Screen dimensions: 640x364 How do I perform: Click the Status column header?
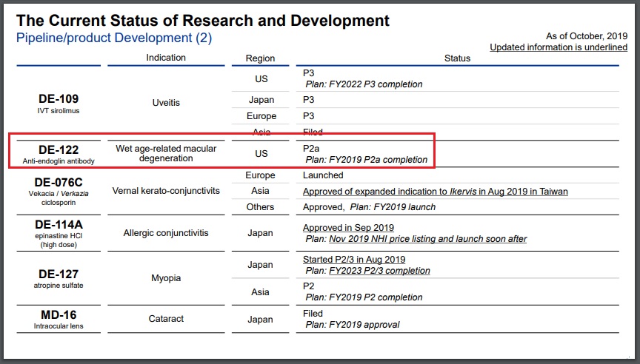[457, 58]
